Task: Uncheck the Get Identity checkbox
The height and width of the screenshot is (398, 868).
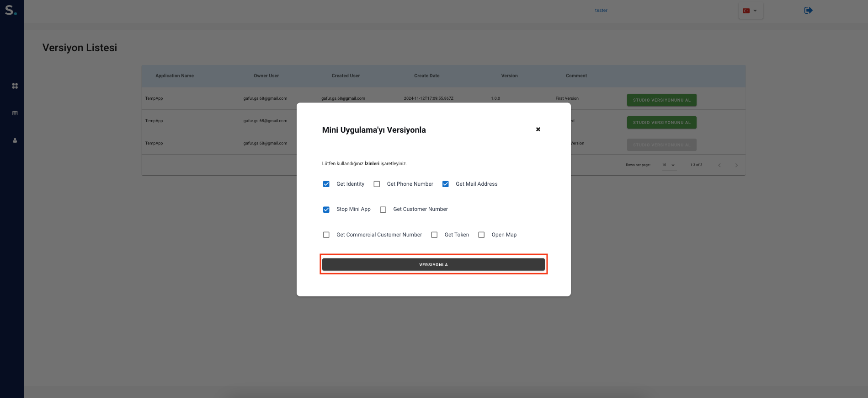Action: [326, 184]
